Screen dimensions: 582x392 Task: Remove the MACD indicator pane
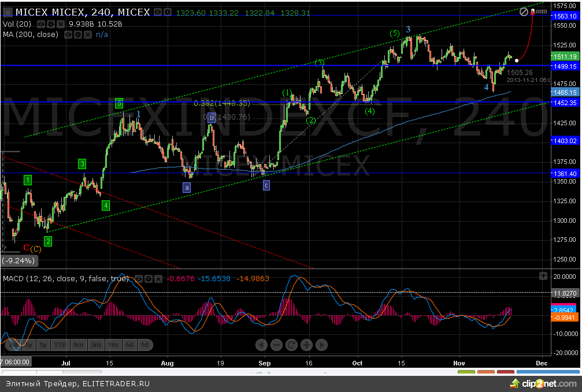tap(158, 278)
